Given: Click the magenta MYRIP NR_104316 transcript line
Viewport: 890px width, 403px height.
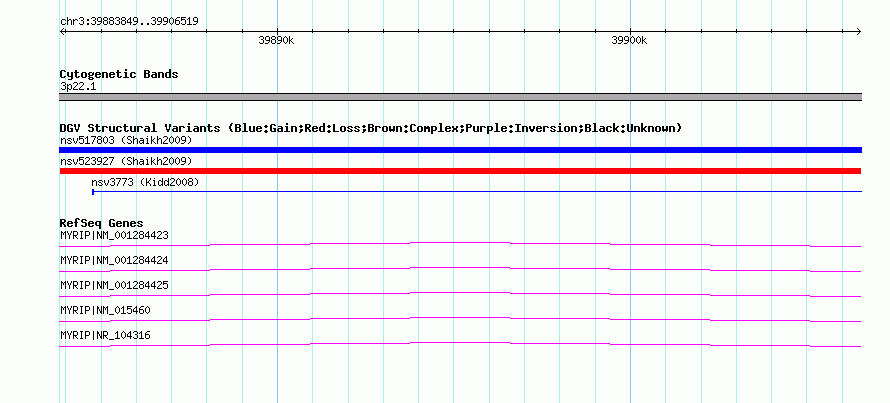Looking at the screenshot, I should click(x=460, y=342).
